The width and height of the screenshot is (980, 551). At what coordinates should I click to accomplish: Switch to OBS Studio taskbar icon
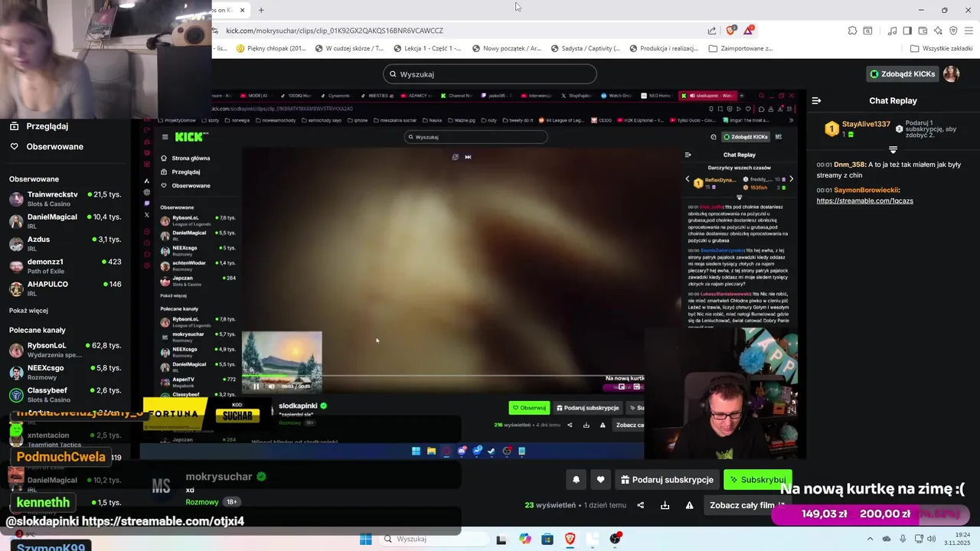[x=616, y=539]
